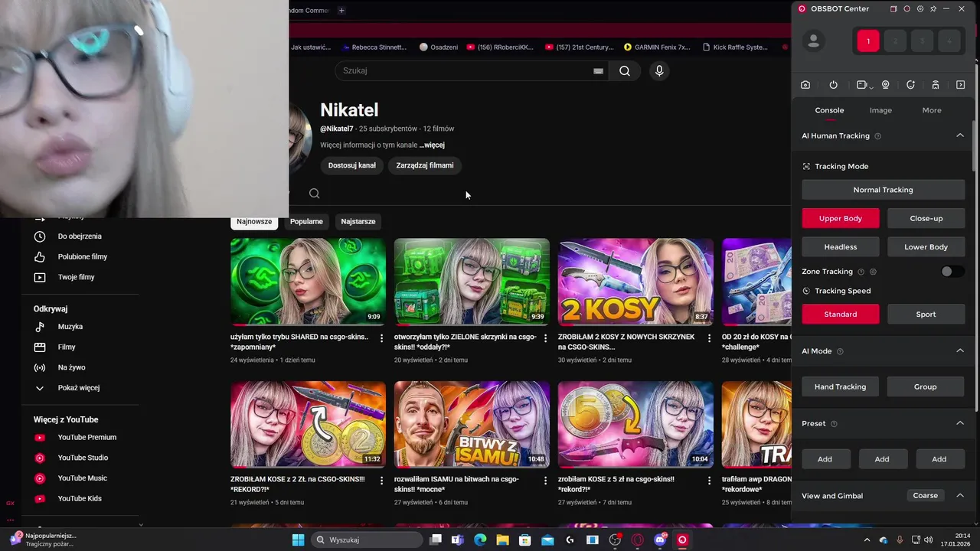980x551 pixels.
Task: Open the OBSBOT virtual camera recording icon
Action: (864, 85)
